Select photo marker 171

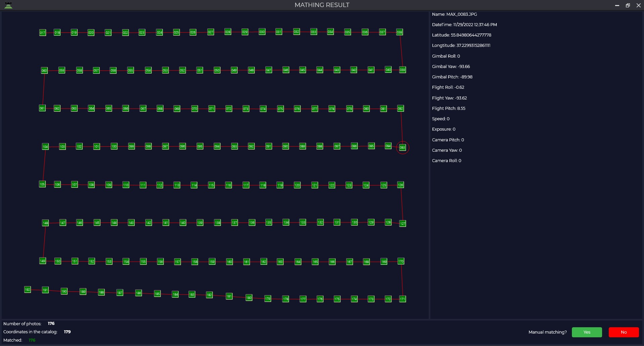click(x=402, y=299)
